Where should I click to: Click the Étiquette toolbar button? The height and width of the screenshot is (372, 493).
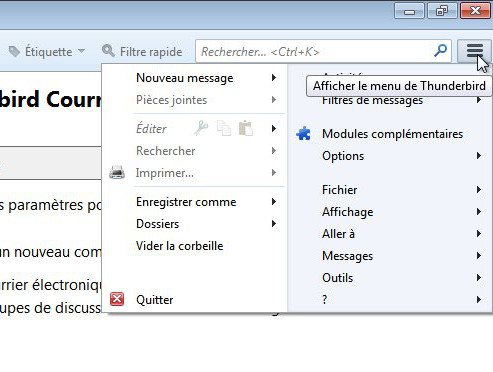coord(47,51)
